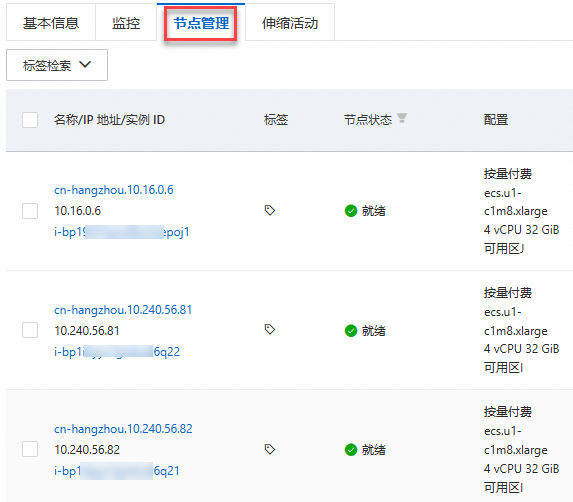
Task: Open the 节点状态 filter icon
Action: [402, 118]
